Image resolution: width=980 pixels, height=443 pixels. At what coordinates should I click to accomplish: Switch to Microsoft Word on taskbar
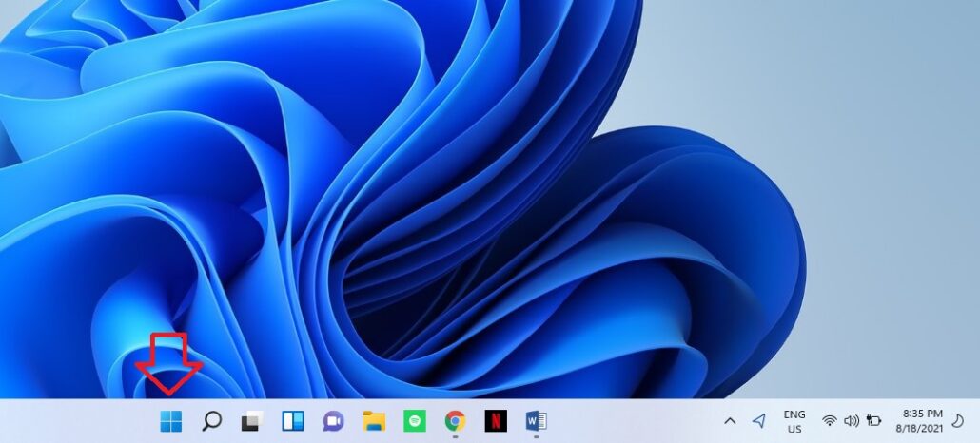pos(537,421)
